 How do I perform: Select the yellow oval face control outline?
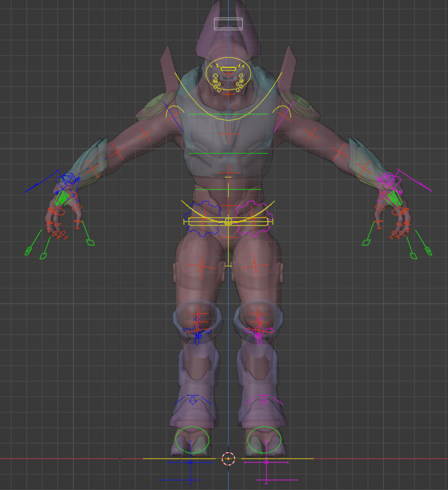point(228,74)
